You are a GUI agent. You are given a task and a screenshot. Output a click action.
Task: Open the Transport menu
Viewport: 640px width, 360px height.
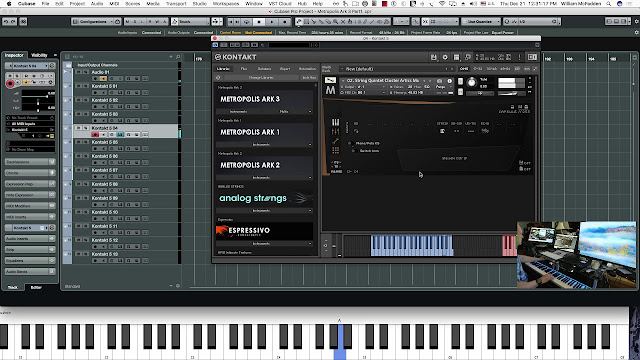point(176,3)
